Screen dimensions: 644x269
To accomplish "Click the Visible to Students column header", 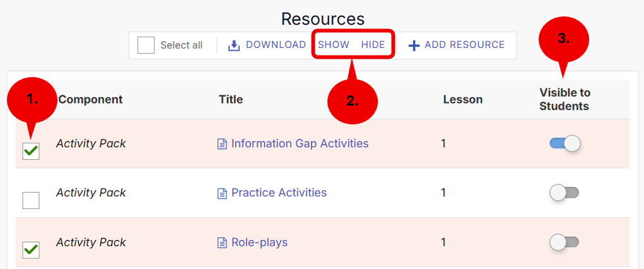I will [565, 100].
